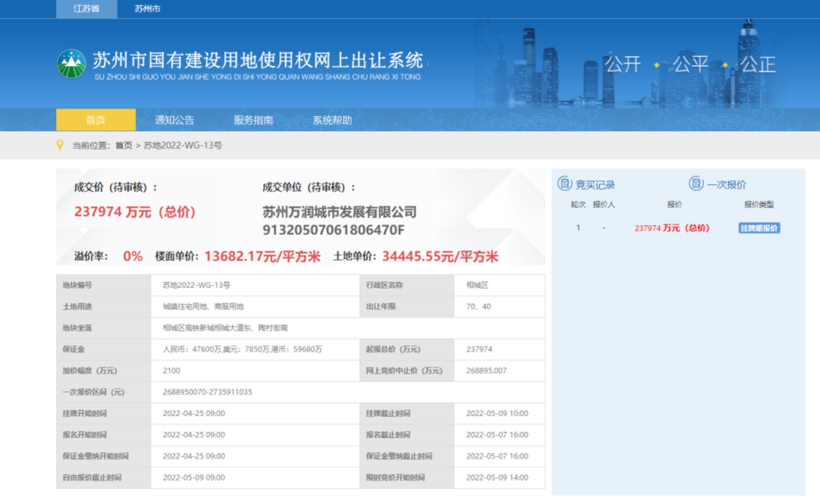Image resolution: width=820 pixels, height=504 pixels.
Task: Click the 竞买记录 bidding record icon
Action: pyautogui.click(x=564, y=183)
